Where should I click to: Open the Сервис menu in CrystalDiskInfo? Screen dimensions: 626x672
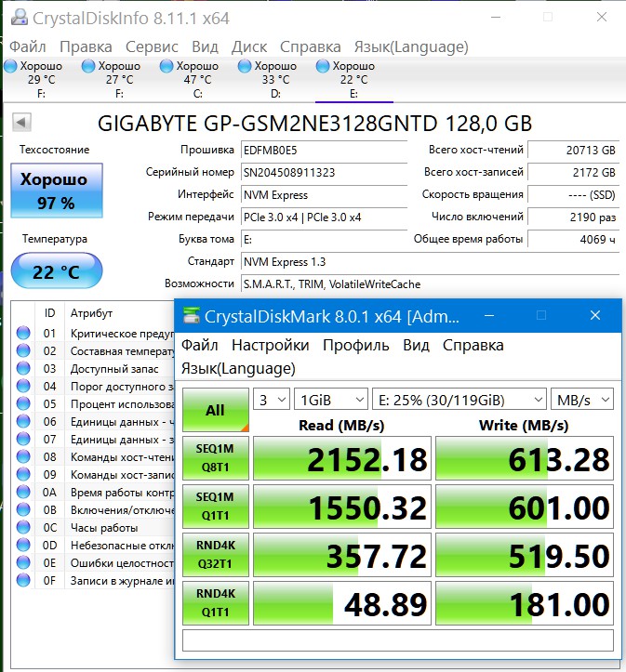click(152, 46)
